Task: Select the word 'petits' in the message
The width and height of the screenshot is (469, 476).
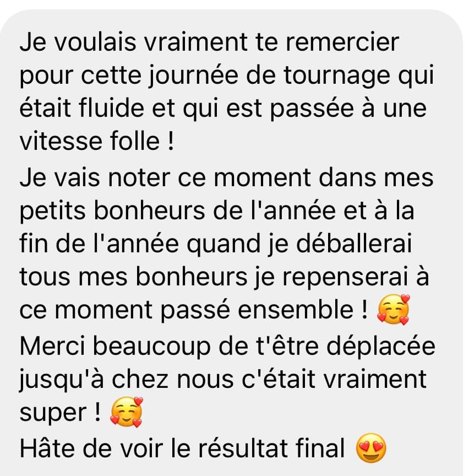Action: 52,211
